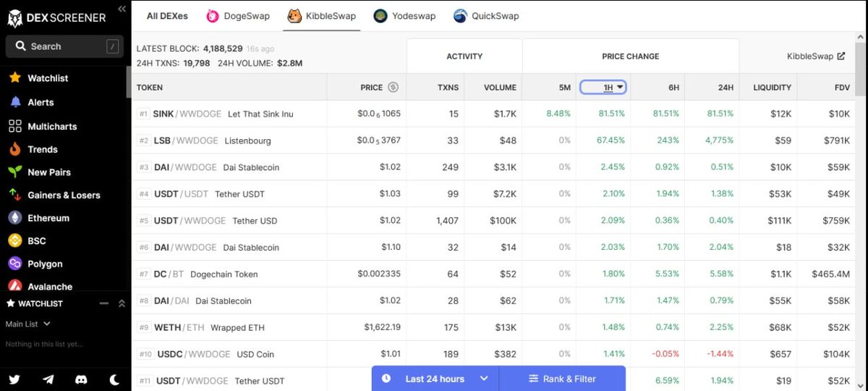Click the 4,775% 24H change value
This screenshot has width=868, height=391.
pos(719,140)
